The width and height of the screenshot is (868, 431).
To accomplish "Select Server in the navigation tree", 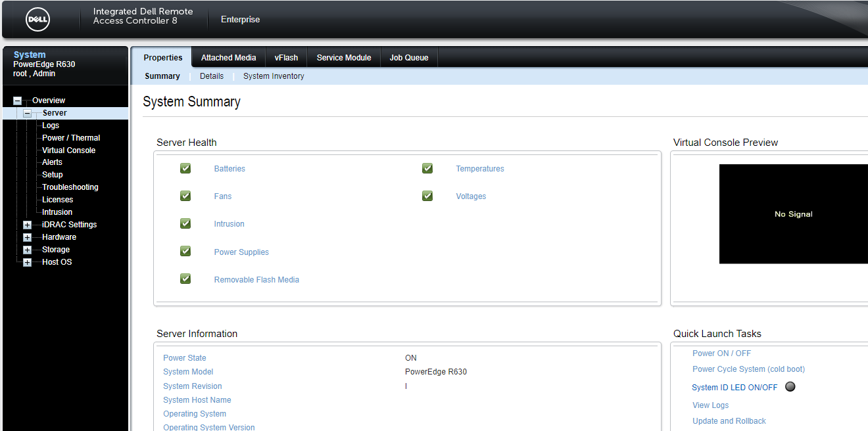I will (55, 113).
